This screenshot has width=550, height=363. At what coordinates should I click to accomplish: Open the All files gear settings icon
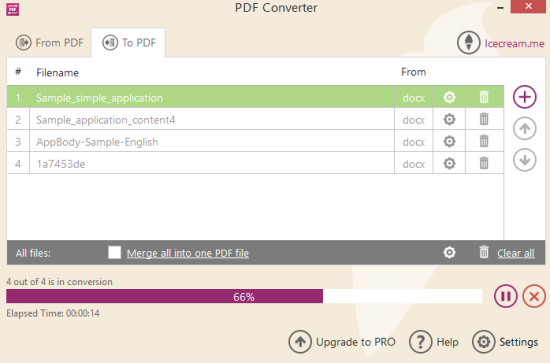coord(449,253)
